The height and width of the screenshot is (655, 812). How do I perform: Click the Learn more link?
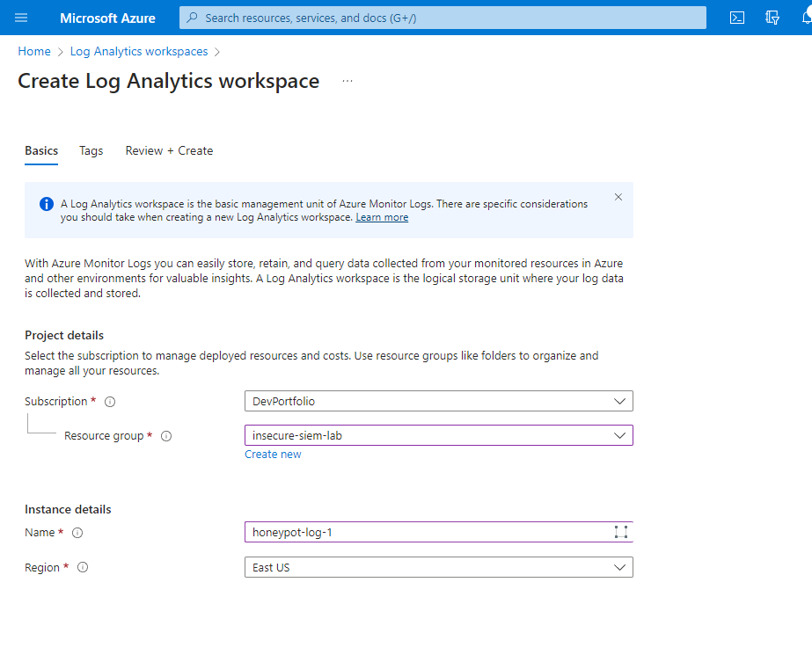[x=382, y=216]
